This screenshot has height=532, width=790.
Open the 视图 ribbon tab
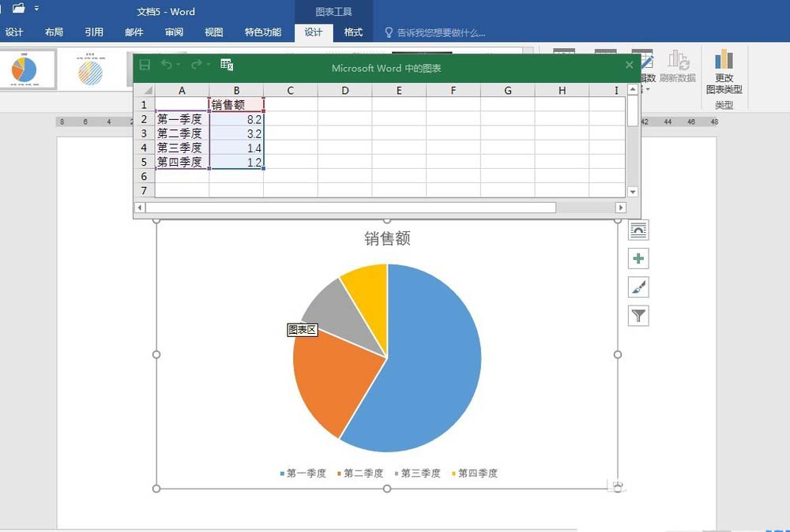pyautogui.click(x=213, y=32)
